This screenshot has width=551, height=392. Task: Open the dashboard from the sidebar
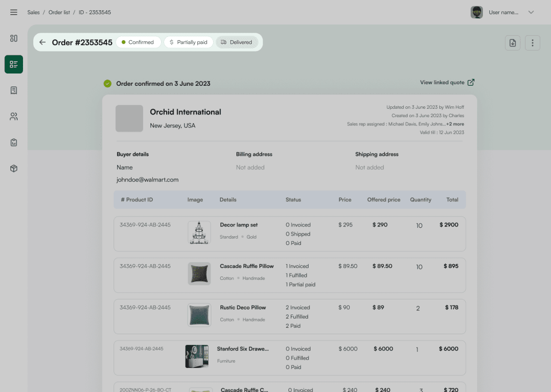(x=13, y=38)
